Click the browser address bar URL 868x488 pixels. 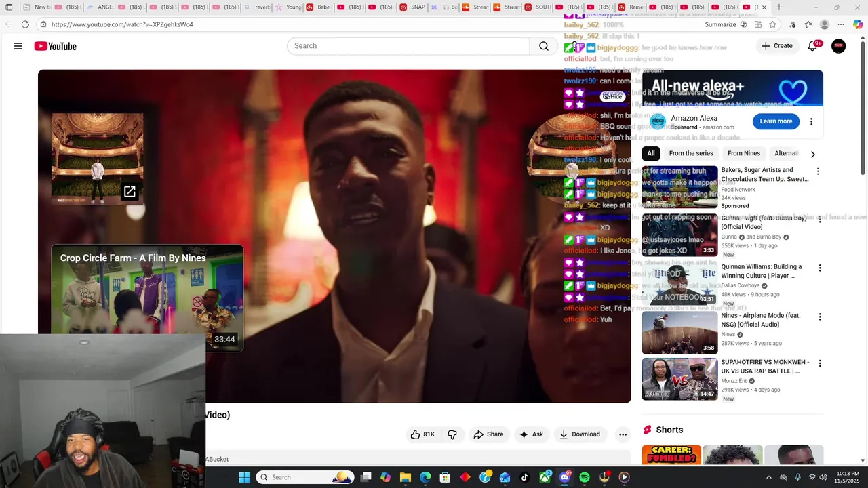[x=122, y=24]
